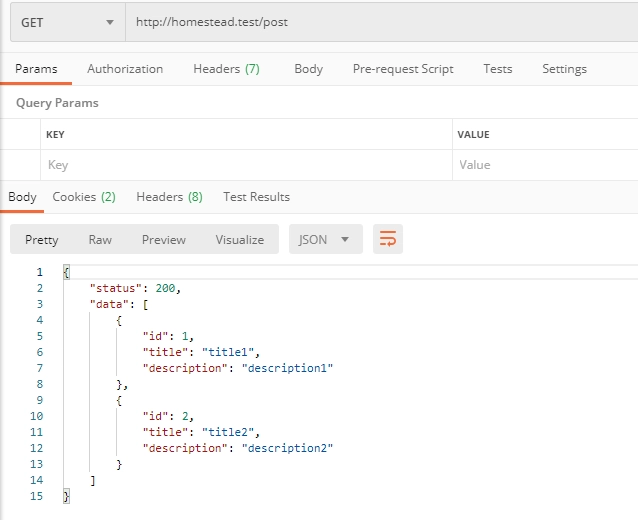Open the request Headers (7) tab
638x520 pixels.
pyautogui.click(x=226, y=69)
